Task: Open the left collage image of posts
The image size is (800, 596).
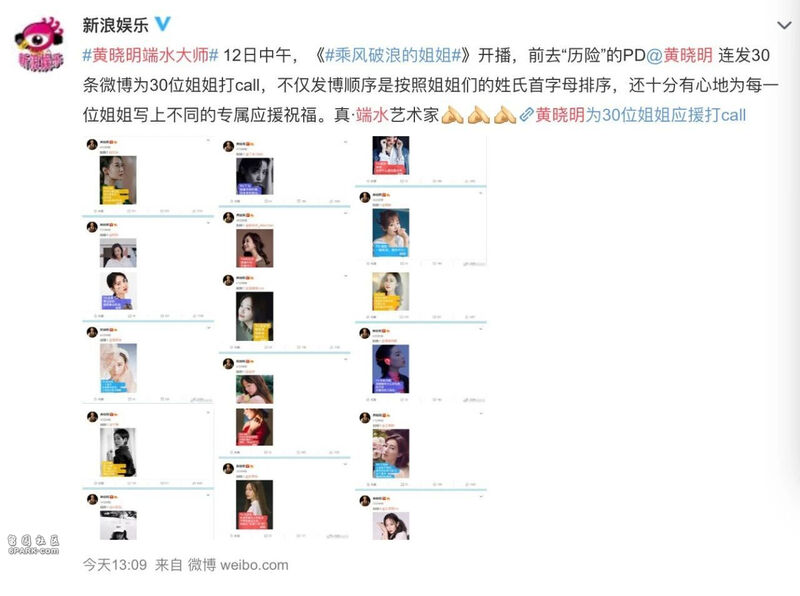Action: [148, 338]
